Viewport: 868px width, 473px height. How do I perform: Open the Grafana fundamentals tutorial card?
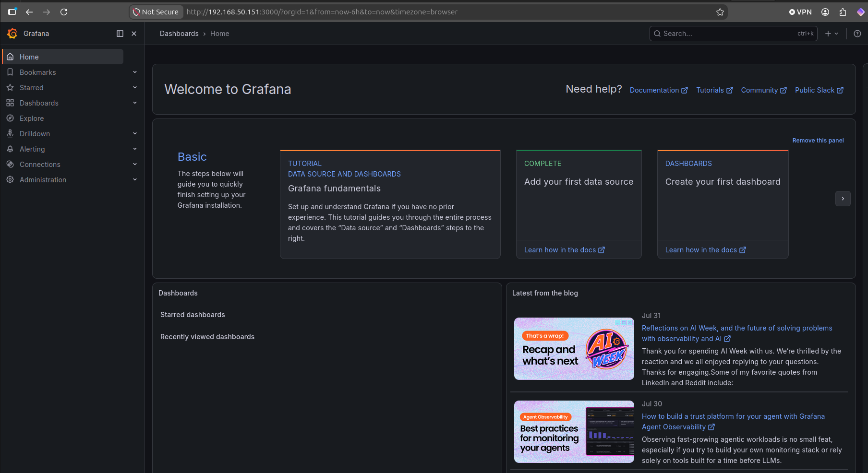coord(390,204)
